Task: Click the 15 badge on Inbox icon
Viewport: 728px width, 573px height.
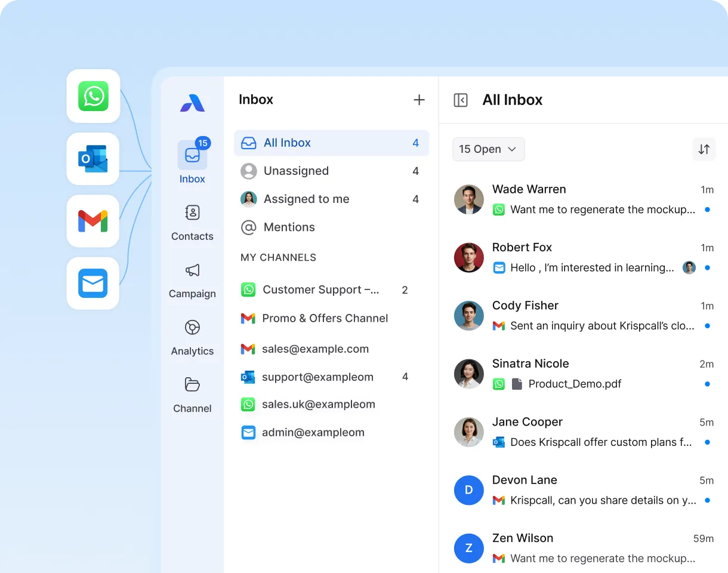Action: coord(203,143)
